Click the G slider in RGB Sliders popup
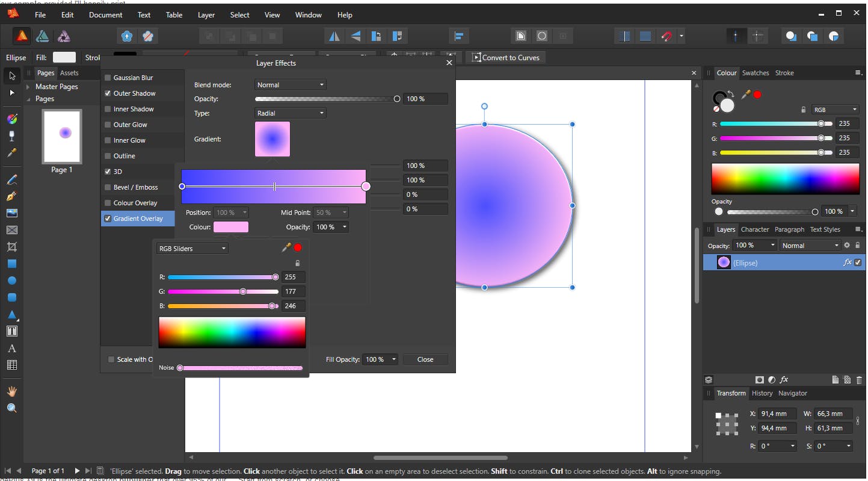Viewport: 868px width, 481px height. (223, 291)
